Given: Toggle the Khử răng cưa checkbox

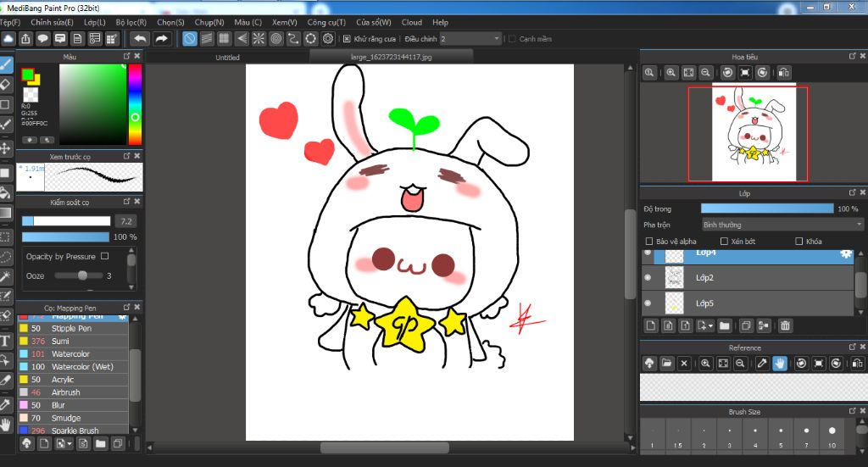Looking at the screenshot, I should coord(347,39).
